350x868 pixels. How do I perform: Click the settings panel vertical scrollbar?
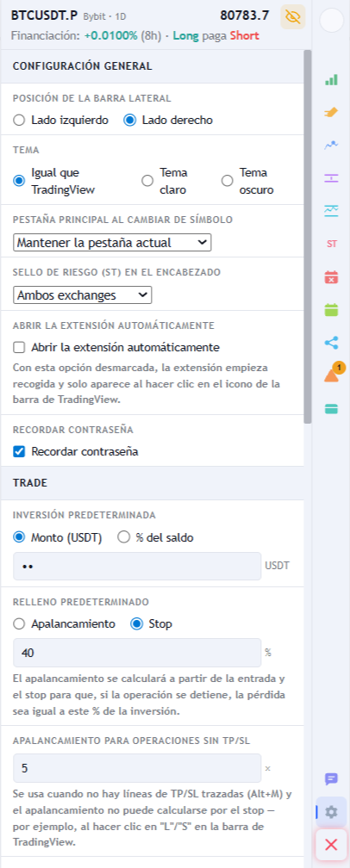pyautogui.click(x=308, y=237)
